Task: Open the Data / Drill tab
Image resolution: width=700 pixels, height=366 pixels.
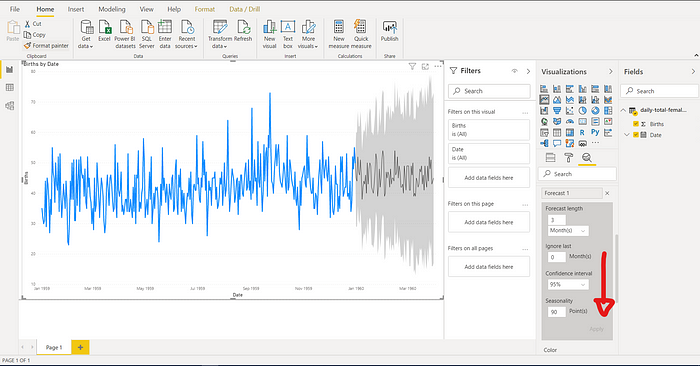Action: point(245,9)
